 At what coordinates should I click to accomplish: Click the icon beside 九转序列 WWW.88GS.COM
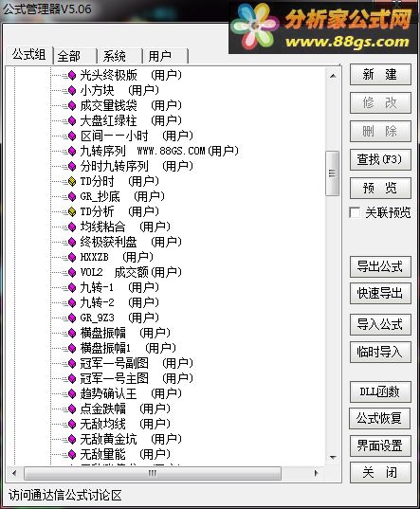point(72,152)
